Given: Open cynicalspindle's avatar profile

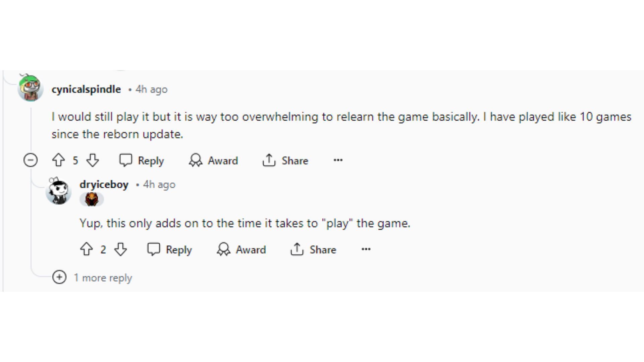Looking at the screenshot, I should click(30, 88).
